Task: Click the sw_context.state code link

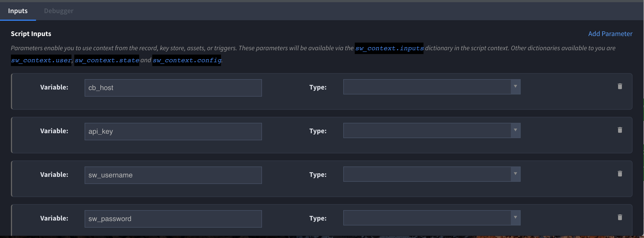Action: coord(107,60)
